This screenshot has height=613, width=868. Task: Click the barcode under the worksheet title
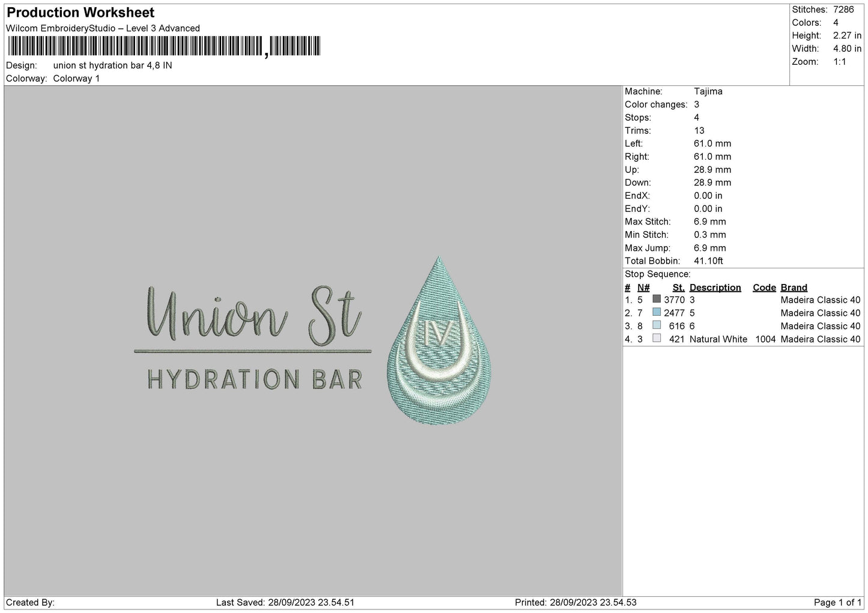[164, 46]
